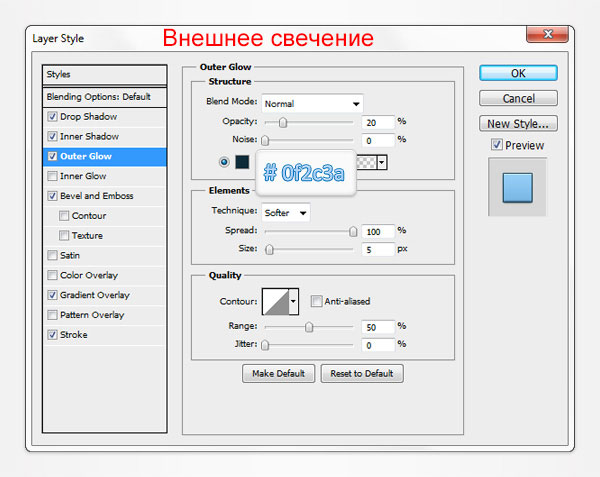Select the Bevel and Emboss row
Screen dimensions: 600x477
pos(105,196)
